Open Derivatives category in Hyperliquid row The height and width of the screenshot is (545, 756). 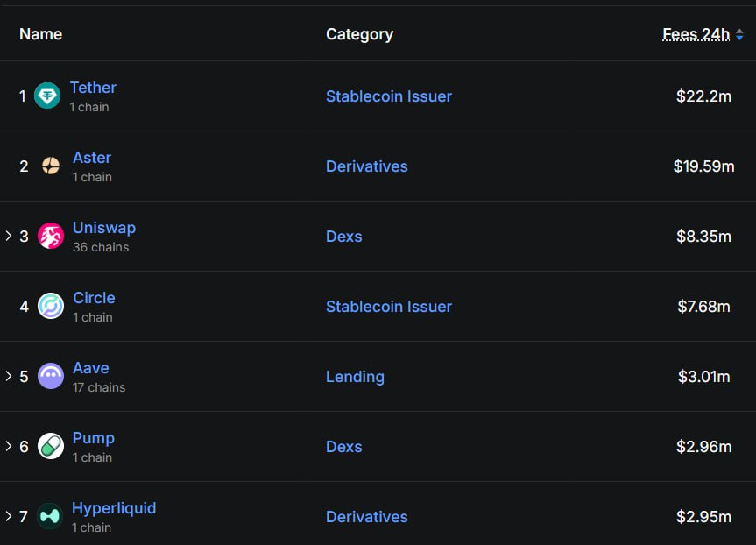point(367,517)
